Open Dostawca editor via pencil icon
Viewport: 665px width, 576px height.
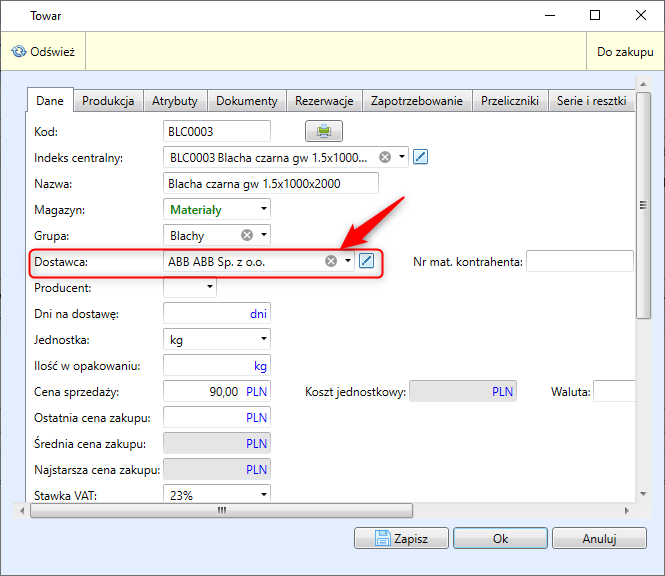click(366, 261)
